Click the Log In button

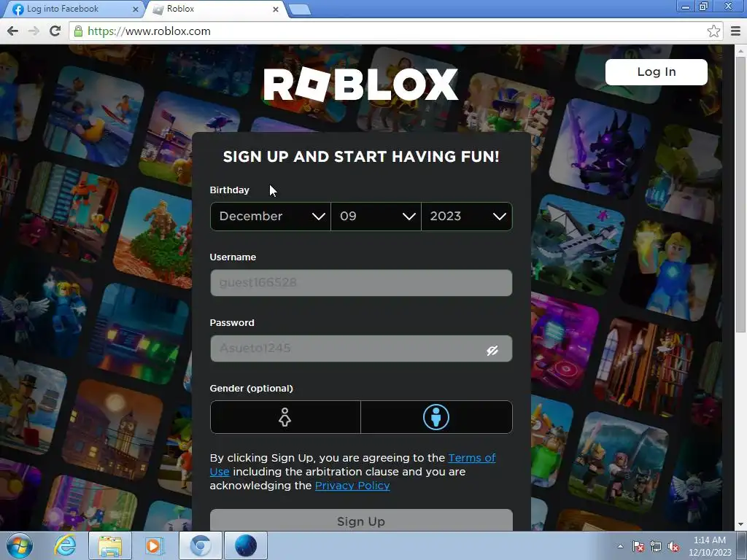click(x=656, y=72)
